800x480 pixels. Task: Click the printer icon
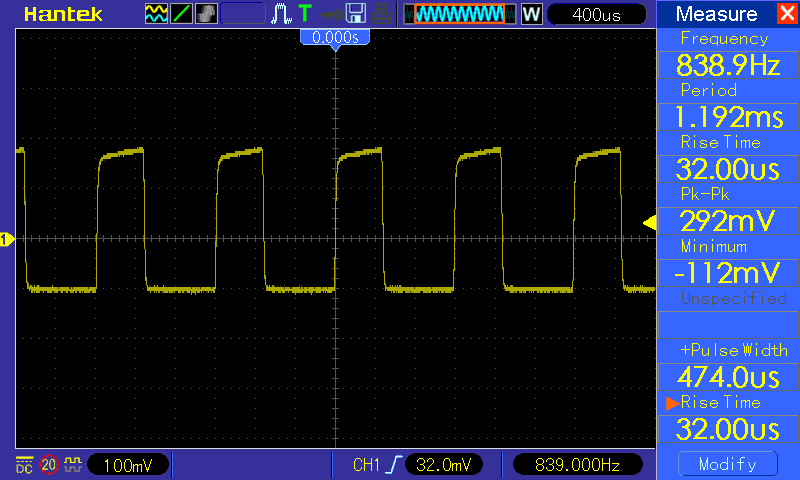pyautogui.click(x=381, y=14)
